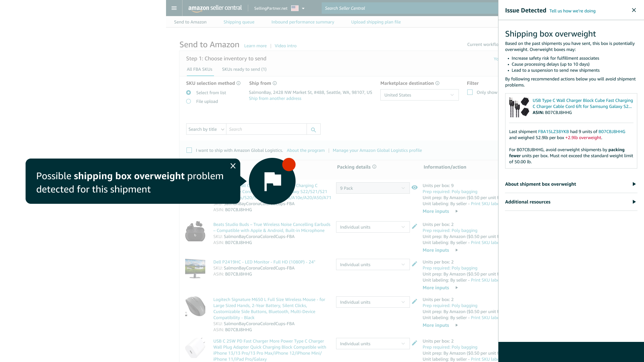644x362 pixels.
Task: Expand More inputs for Logitech mouse row
Action: point(440,325)
